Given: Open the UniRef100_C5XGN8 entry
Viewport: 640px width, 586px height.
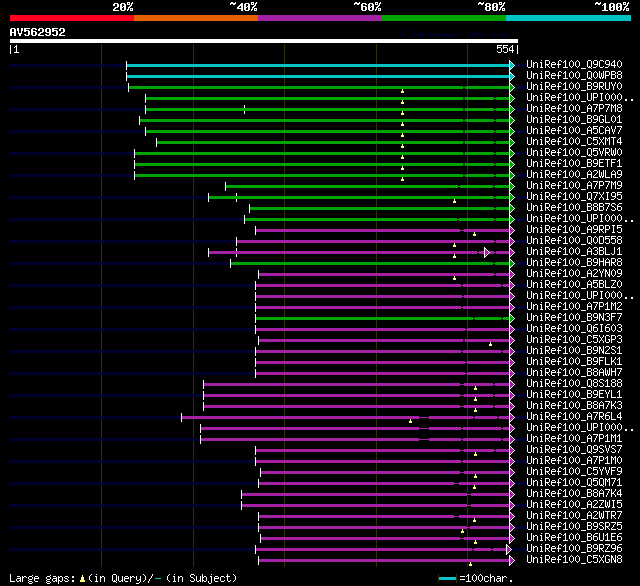Looking at the screenshot, I should click(574, 560).
